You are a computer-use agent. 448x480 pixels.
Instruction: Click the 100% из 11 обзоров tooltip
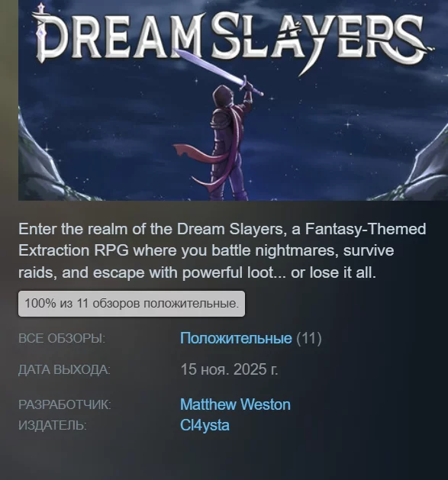coord(131,304)
